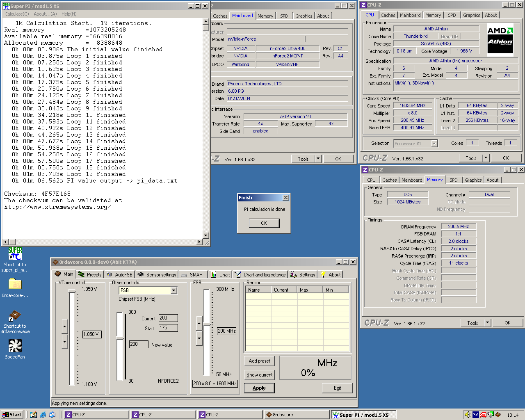525x420 pixels.
Task: Click the Apply button in 8rdavcore
Action: click(x=259, y=388)
